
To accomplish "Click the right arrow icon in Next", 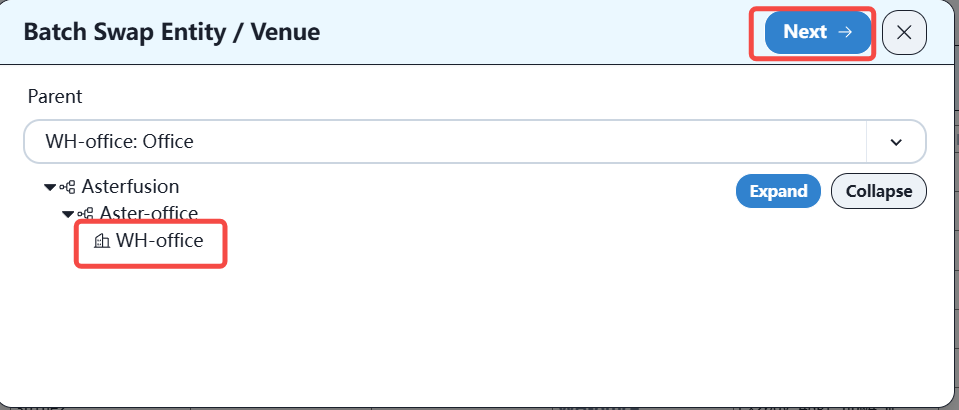I will click(x=845, y=32).
